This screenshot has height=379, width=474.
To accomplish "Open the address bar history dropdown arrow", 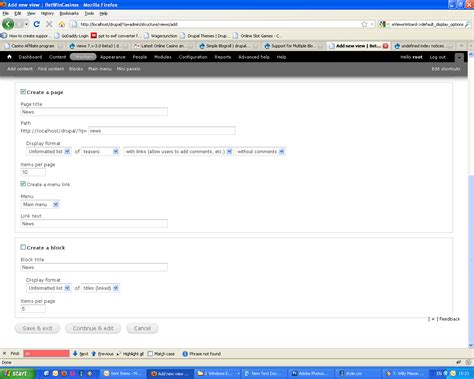I will click(x=372, y=24).
